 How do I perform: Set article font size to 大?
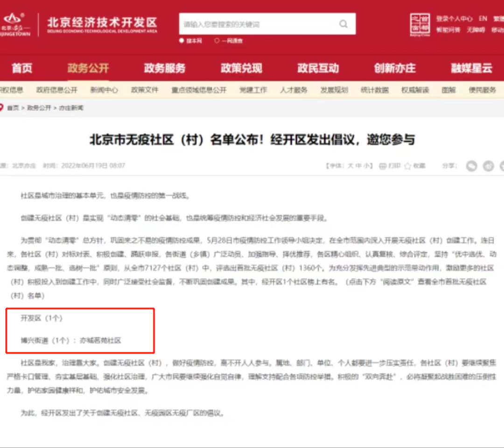pos(350,166)
